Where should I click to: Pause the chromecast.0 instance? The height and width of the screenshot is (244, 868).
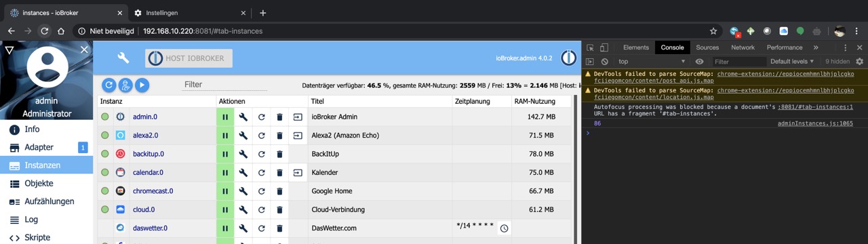[x=225, y=191]
